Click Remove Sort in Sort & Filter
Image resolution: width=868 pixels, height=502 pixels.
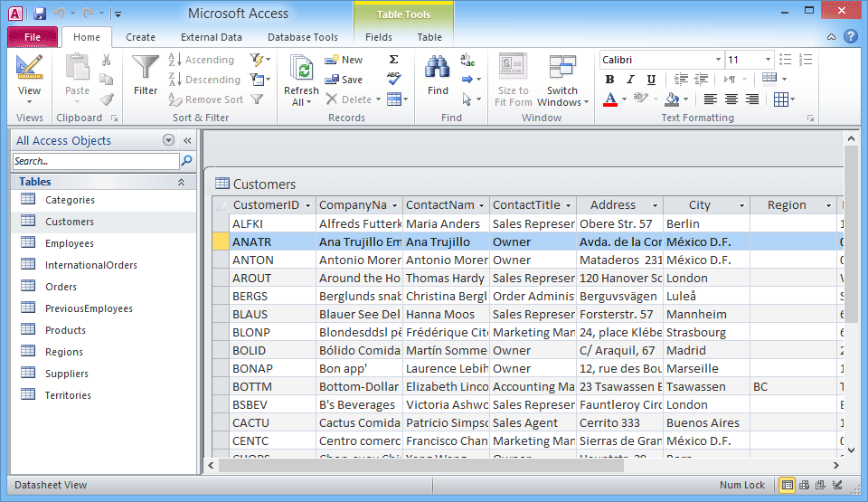(x=206, y=99)
